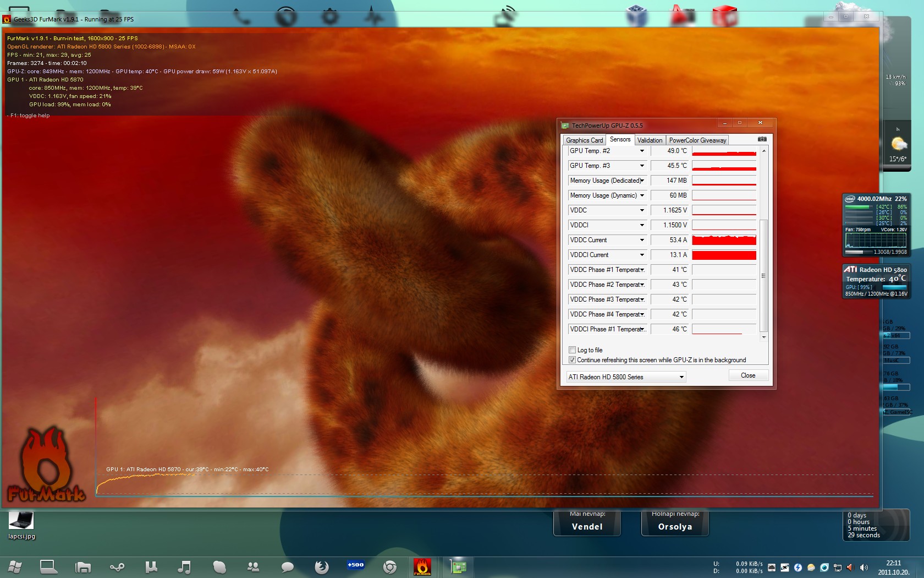Click the Orsolya name day widget
The image size is (924, 578).
[x=675, y=523]
